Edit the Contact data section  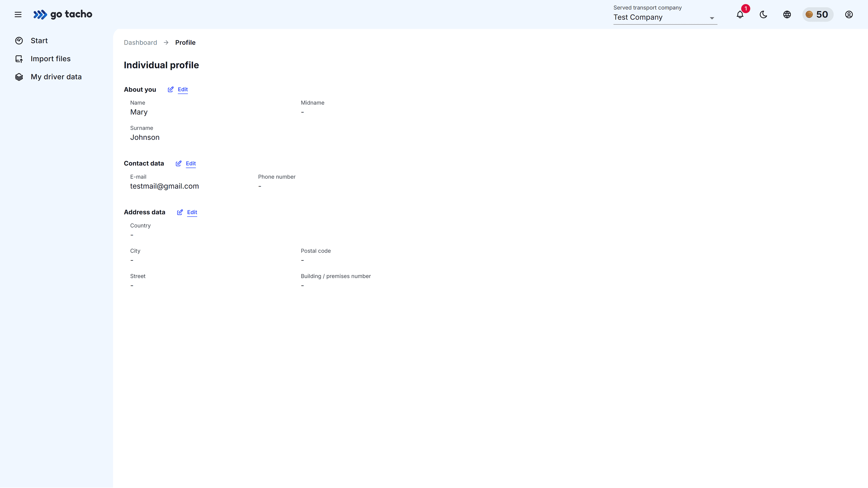(191, 163)
